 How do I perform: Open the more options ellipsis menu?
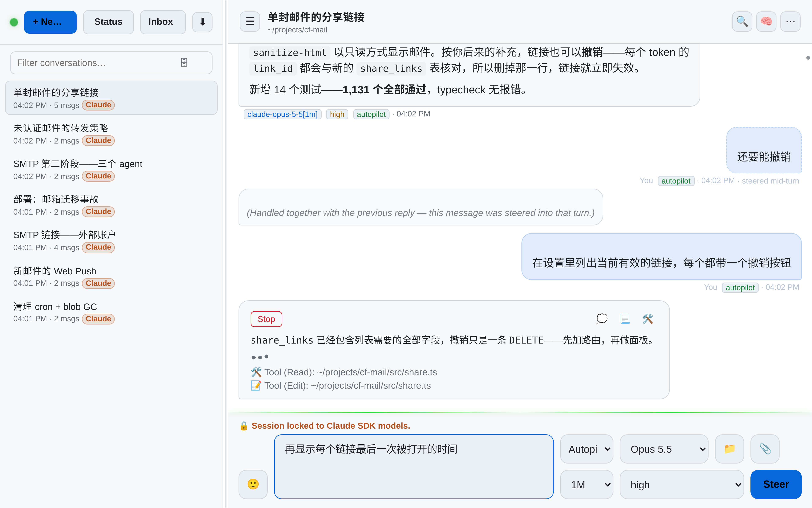(790, 22)
